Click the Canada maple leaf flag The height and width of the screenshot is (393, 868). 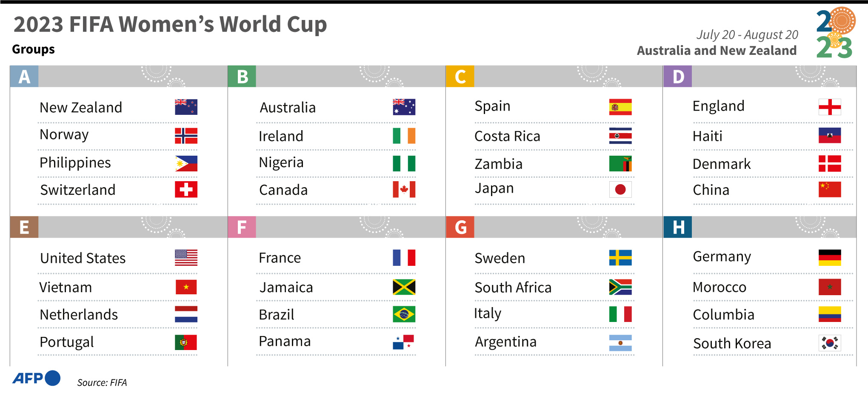click(404, 189)
